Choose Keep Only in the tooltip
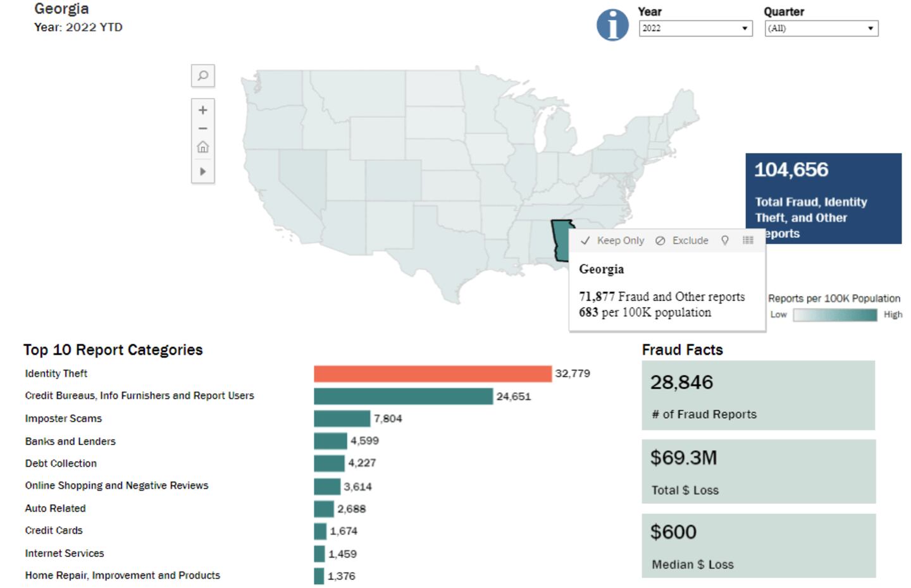 [x=612, y=240]
